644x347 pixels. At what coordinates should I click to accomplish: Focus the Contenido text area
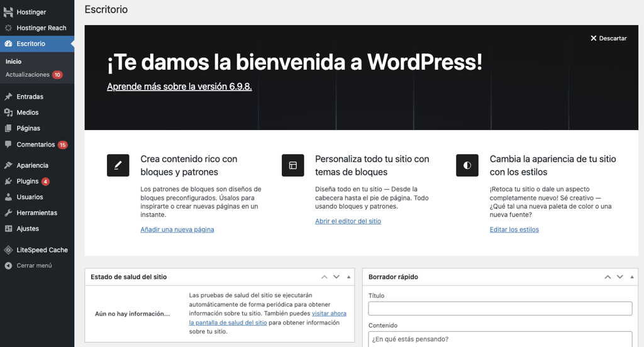(500, 339)
